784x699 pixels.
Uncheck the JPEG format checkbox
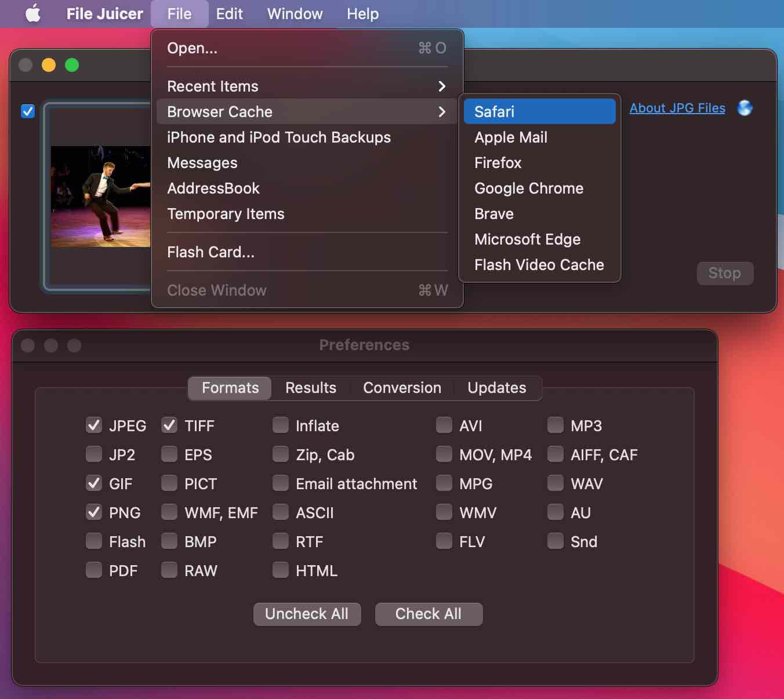coord(94,425)
